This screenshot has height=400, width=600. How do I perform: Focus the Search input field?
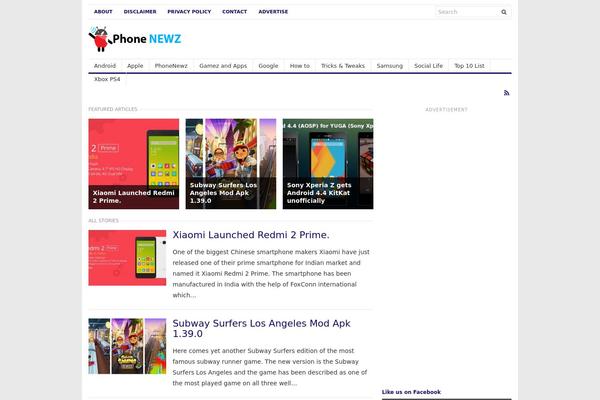(x=467, y=12)
